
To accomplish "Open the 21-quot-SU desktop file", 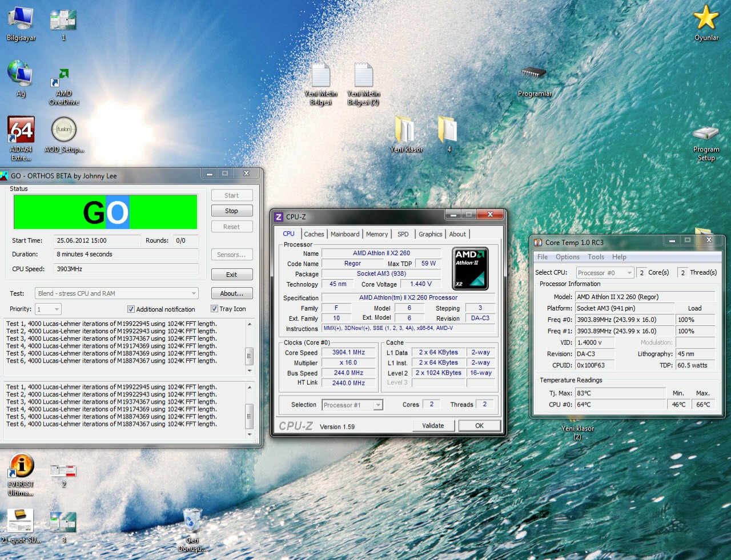I will (21, 525).
